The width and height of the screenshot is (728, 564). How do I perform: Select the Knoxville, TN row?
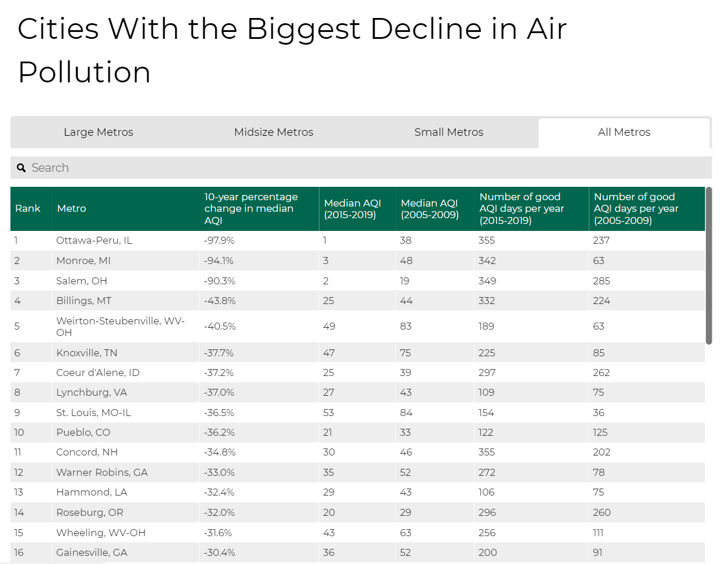87,353
